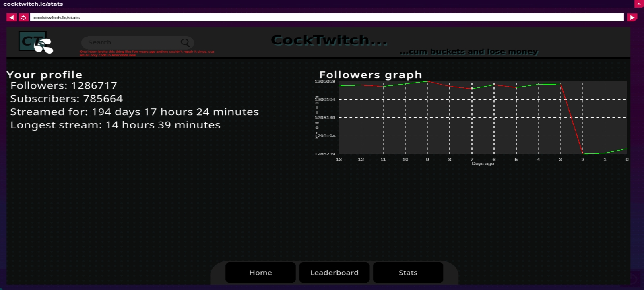Image resolution: width=644 pixels, height=290 pixels.
Task: Click the followers line chart
Action: (x=483, y=118)
